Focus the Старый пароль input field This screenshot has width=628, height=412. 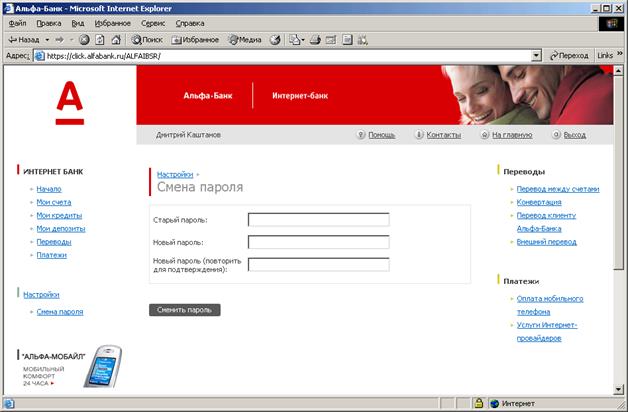(319, 220)
